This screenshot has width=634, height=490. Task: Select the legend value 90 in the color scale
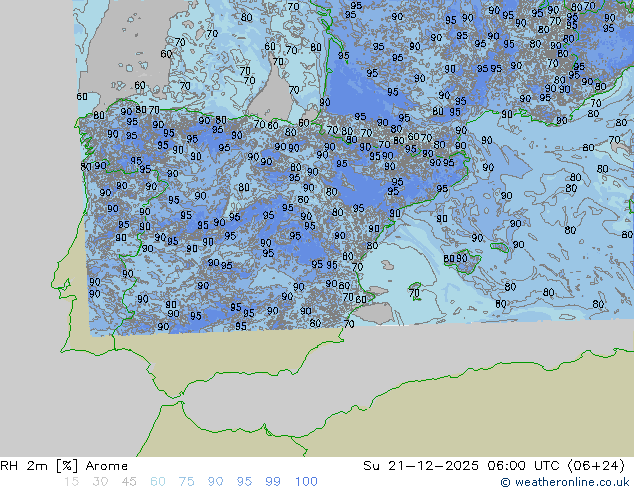pos(215,482)
